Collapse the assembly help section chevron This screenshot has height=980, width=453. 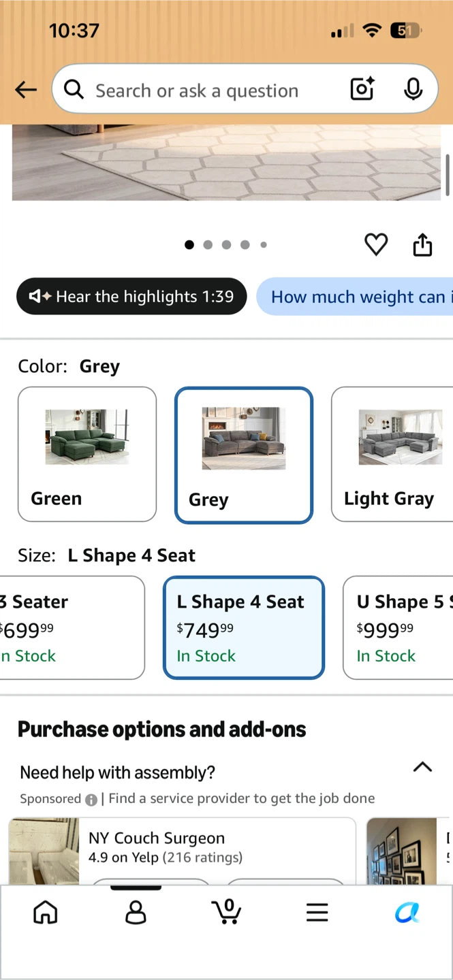point(422,767)
